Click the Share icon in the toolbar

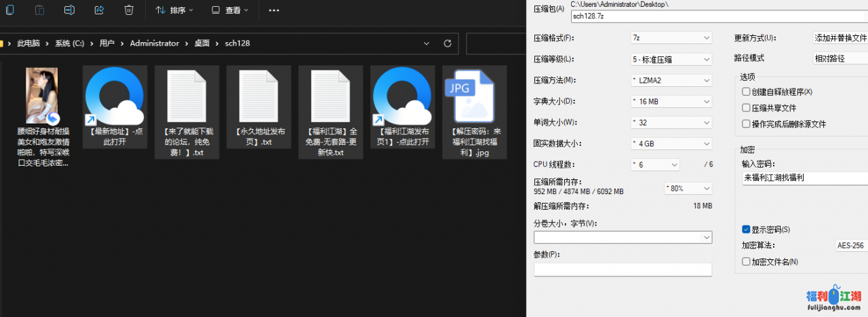[99, 10]
